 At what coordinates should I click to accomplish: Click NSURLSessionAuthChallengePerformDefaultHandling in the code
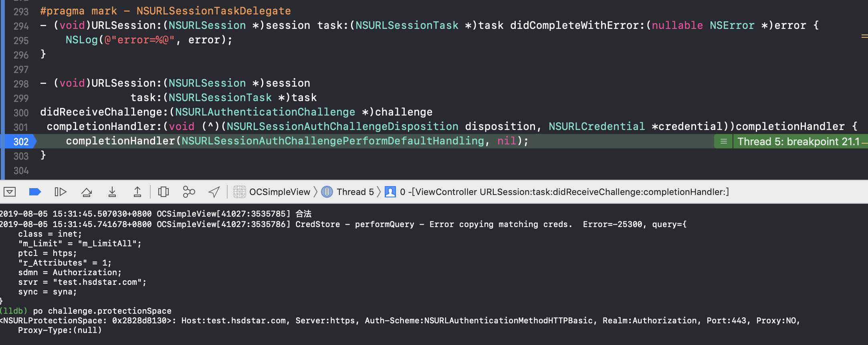point(333,141)
